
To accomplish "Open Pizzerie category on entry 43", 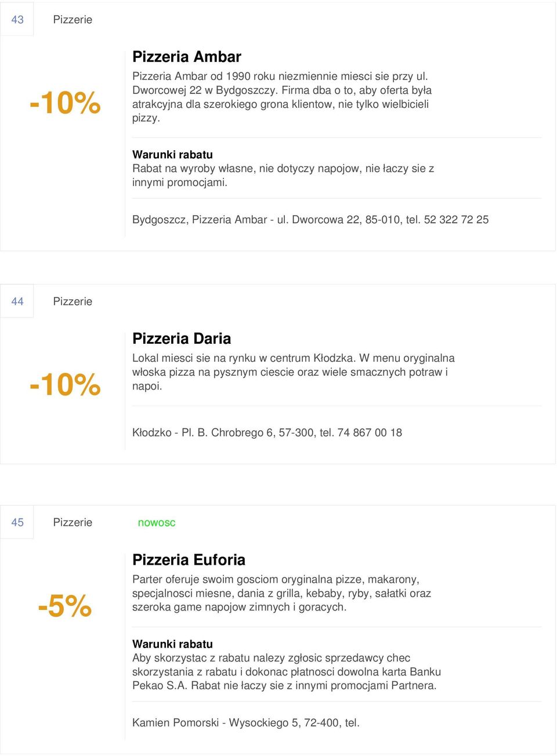I will point(73,20).
